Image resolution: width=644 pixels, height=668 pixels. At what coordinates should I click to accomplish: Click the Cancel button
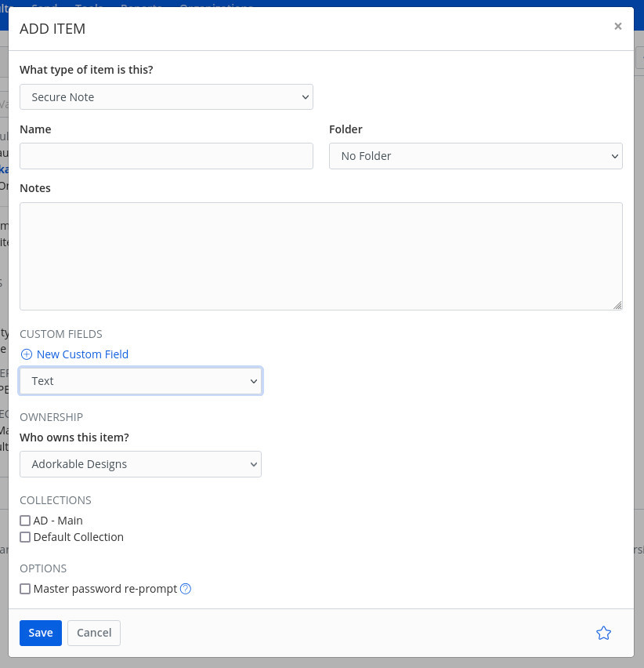94,633
